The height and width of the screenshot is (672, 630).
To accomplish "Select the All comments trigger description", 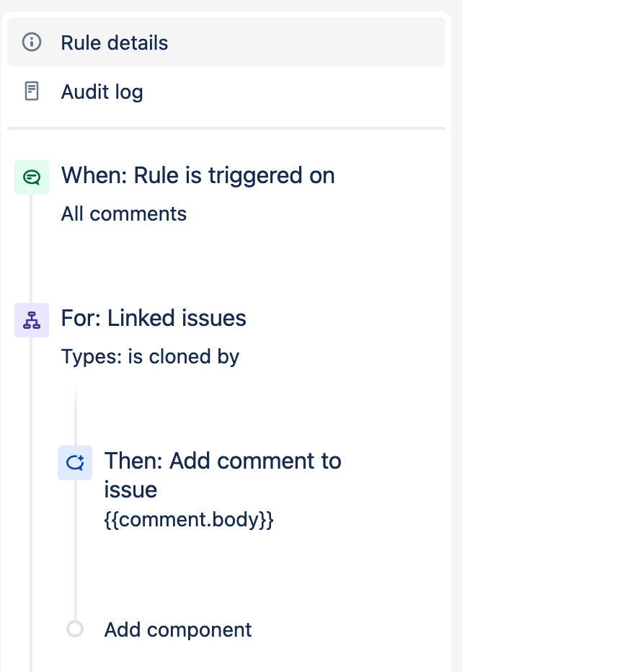I will pos(124,213).
